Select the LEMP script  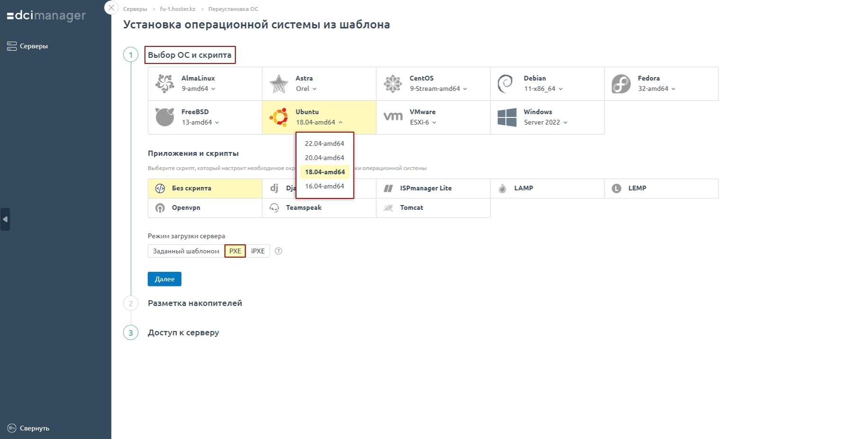661,188
